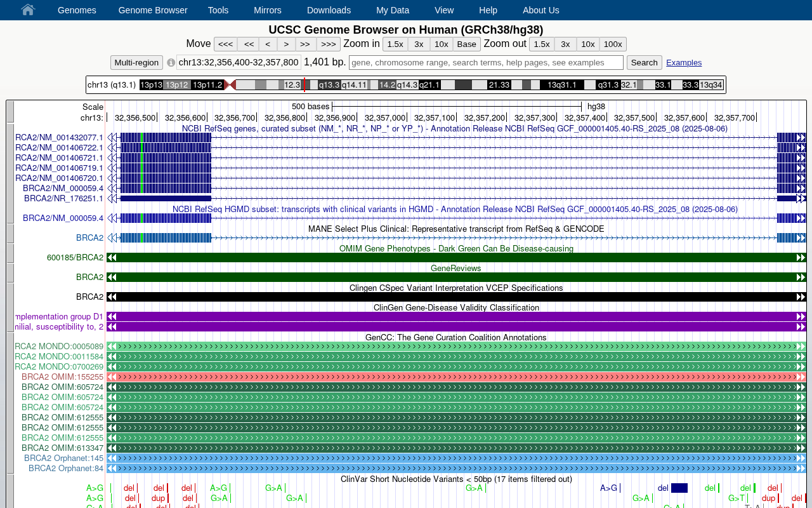The image size is (812, 508).
Task: Click the pink OMIM:155255 GenCC bar
Action: point(456,377)
